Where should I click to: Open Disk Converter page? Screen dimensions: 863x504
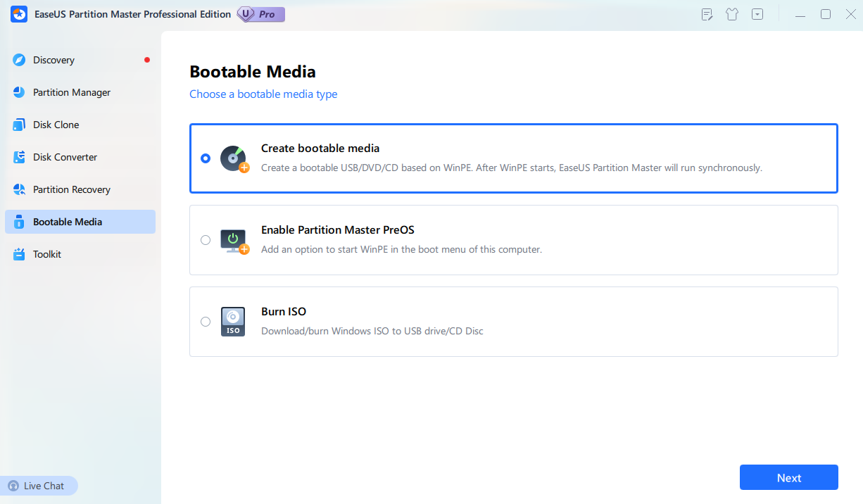point(80,157)
